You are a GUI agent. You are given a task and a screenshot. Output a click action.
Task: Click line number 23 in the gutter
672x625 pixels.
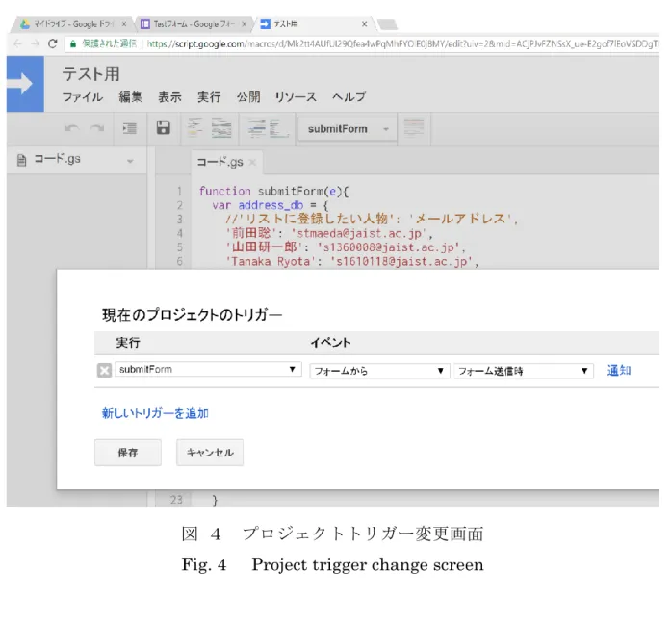pos(176,500)
